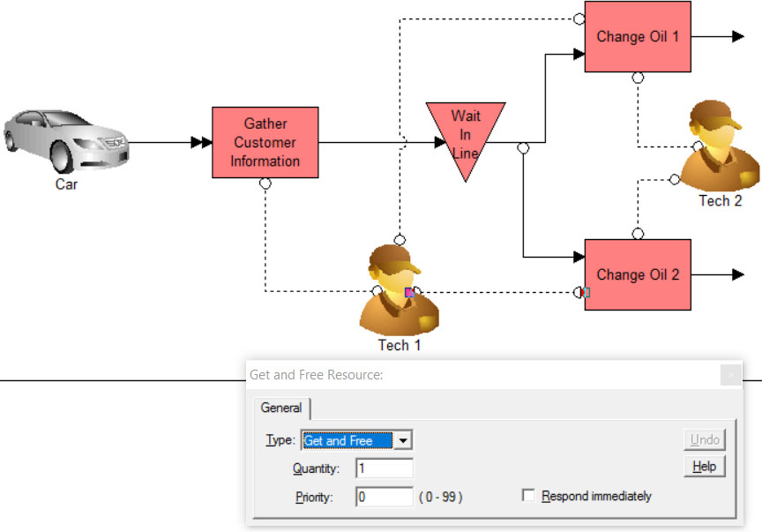
Task: Select the Car entity icon
Action: point(66,141)
